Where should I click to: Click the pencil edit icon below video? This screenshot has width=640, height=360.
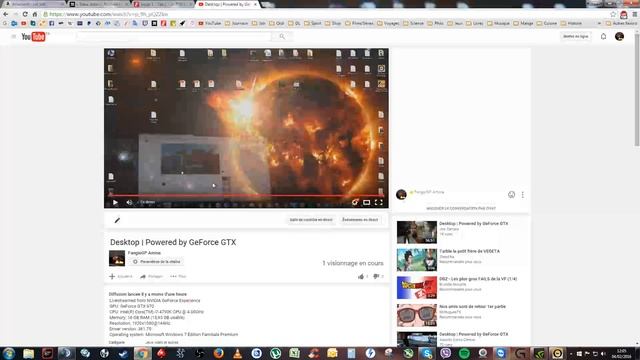[117, 220]
